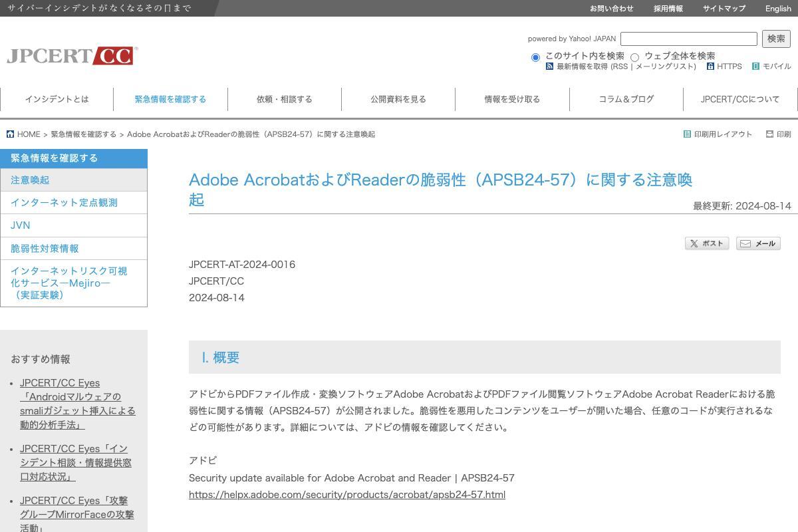Click advisory ID JPCERT-AT-2024-0016 text
Image resolution: width=798 pixels, height=532 pixels.
point(242,265)
